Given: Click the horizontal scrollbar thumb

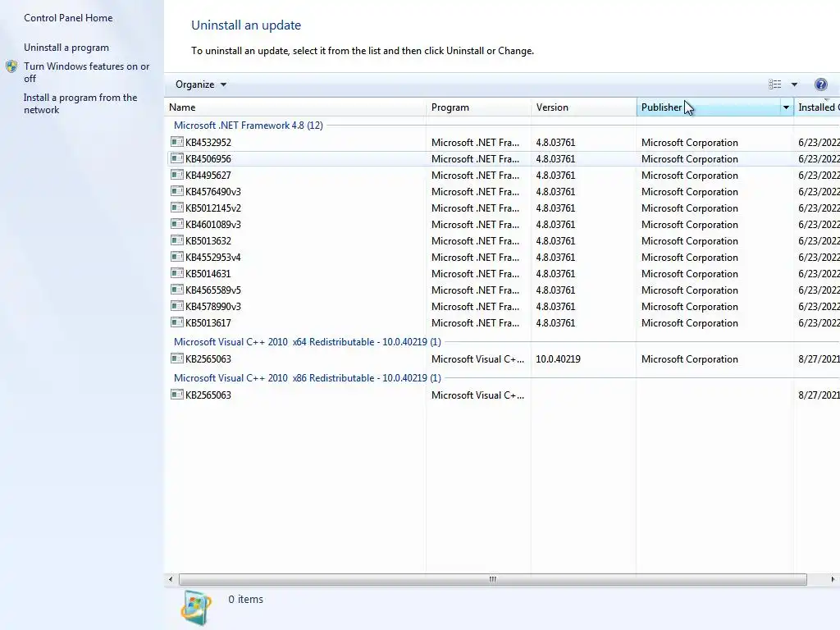Looking at the screenshot, I should coord(493,579).
